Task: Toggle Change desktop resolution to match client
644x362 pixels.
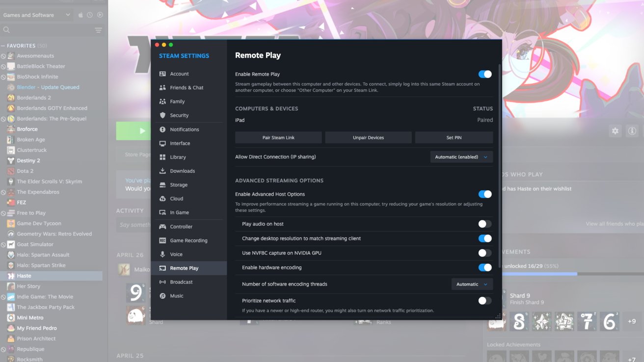Action: click(485, 238)
